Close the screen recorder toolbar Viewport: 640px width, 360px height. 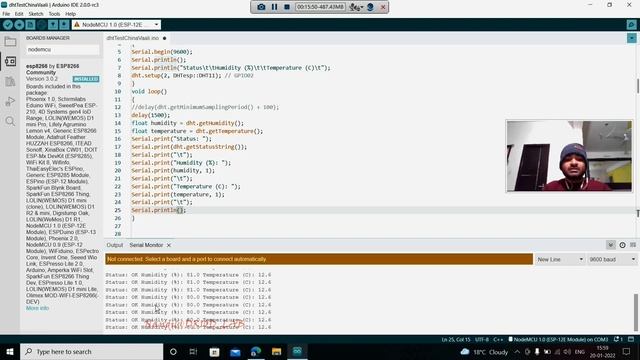(383, 7)
